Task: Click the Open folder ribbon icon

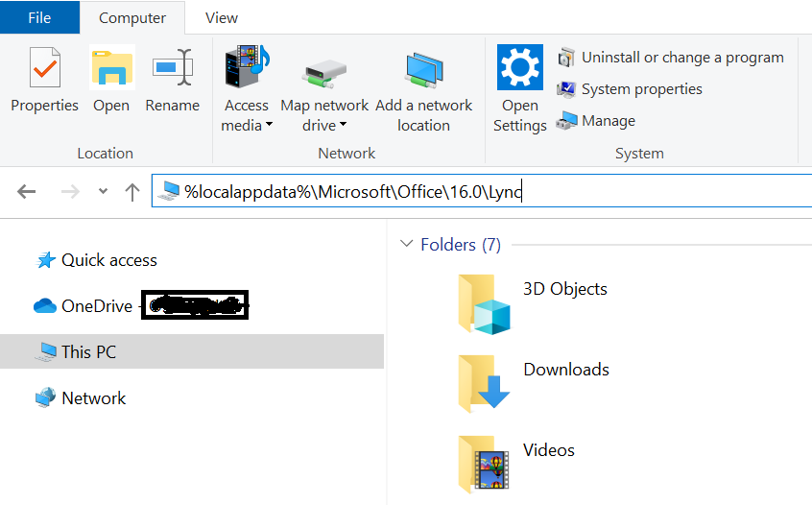Action: (111, 70)
